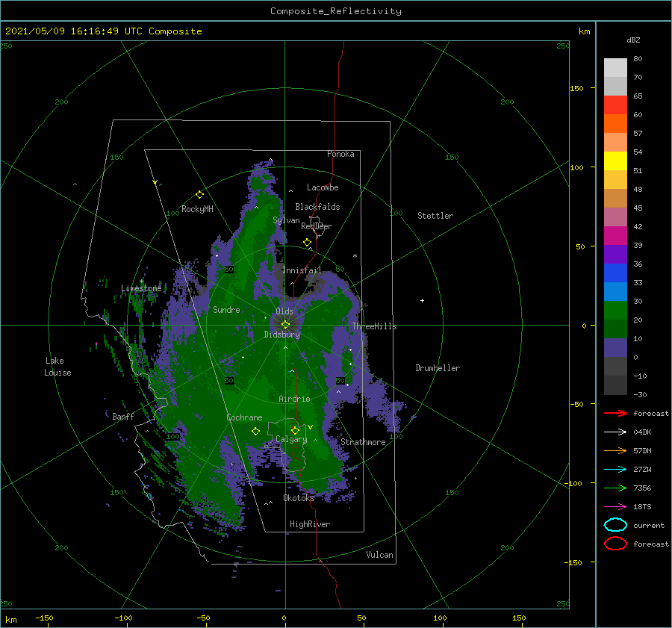Click the Stettler city label
Viewport: 672px width, 628px height.
(x=435, y=216)
